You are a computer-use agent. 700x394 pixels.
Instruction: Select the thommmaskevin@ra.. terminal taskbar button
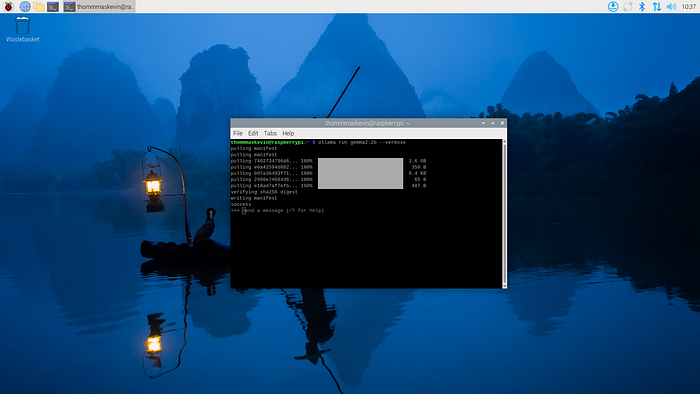click(x=99, y=6)
